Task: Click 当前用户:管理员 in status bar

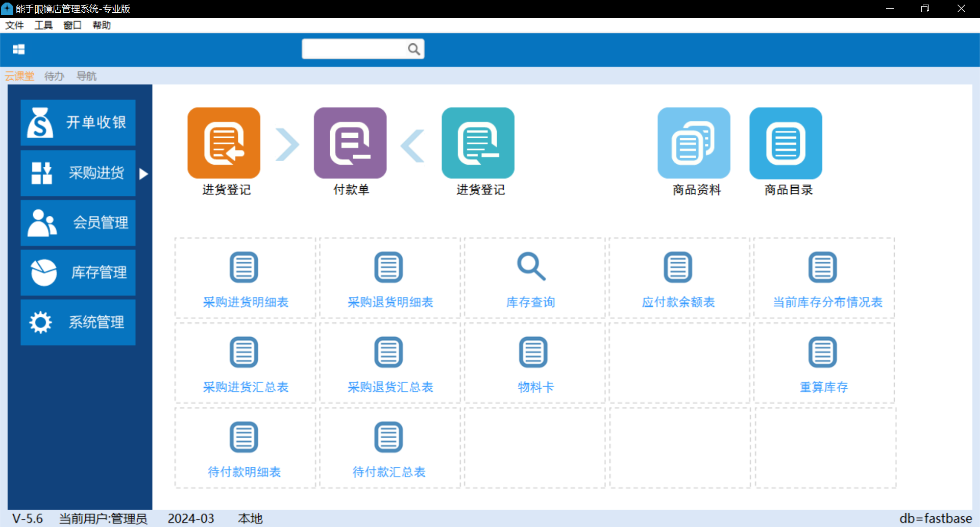Action: tap(103, 518)
